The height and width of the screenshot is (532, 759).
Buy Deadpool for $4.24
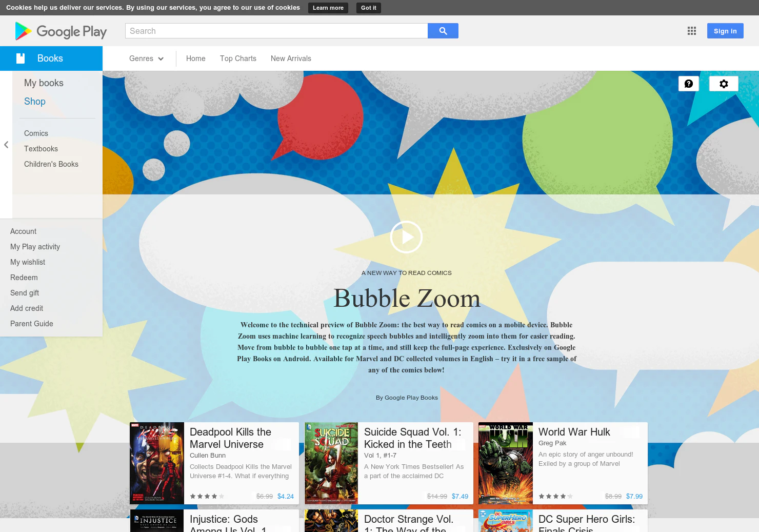coord(286,496)
